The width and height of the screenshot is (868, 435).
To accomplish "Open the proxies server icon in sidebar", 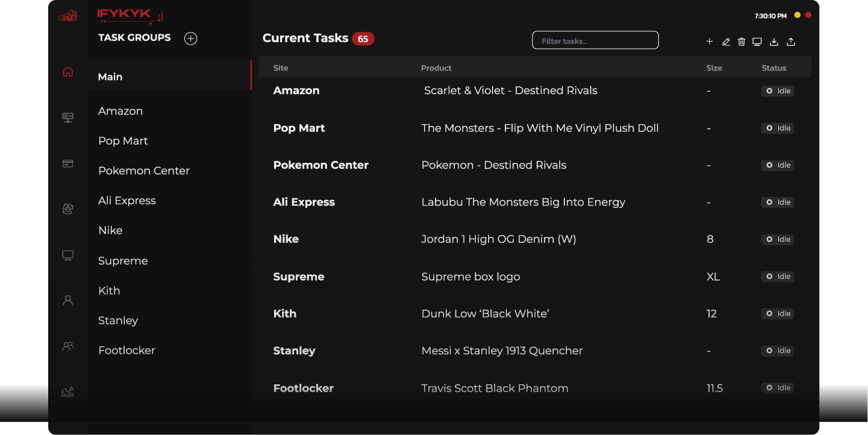I will coord(68,117).
